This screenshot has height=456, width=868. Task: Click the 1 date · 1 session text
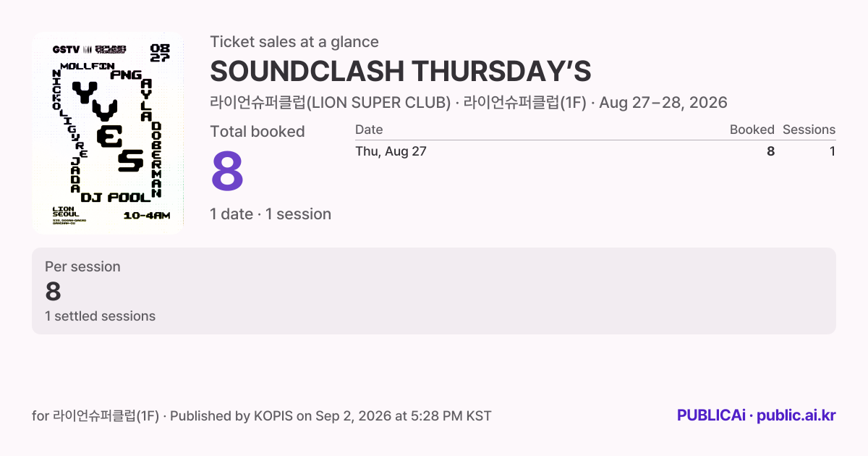pyautogui.click(x=271, y=214)
